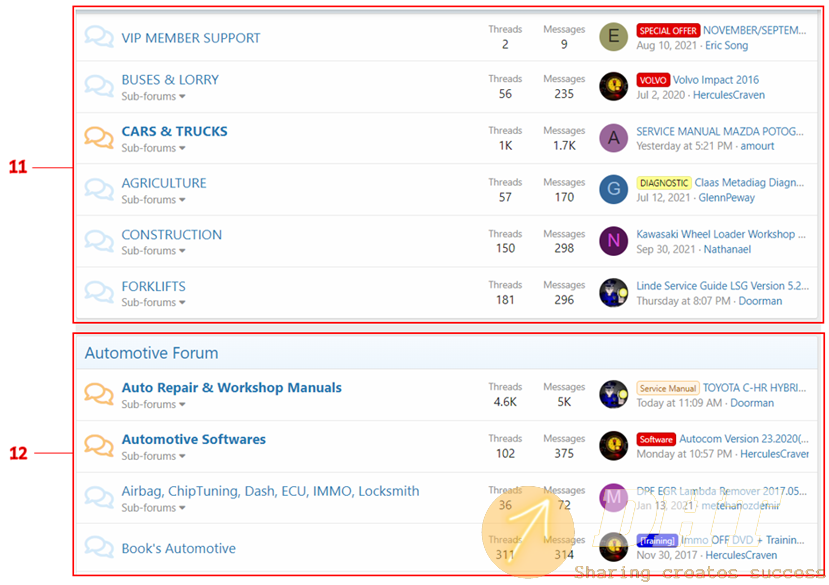Expand Sub-forums under BUSES & LORRY
This screenshot has width=829, height=585.
click(x=153, y=96)
